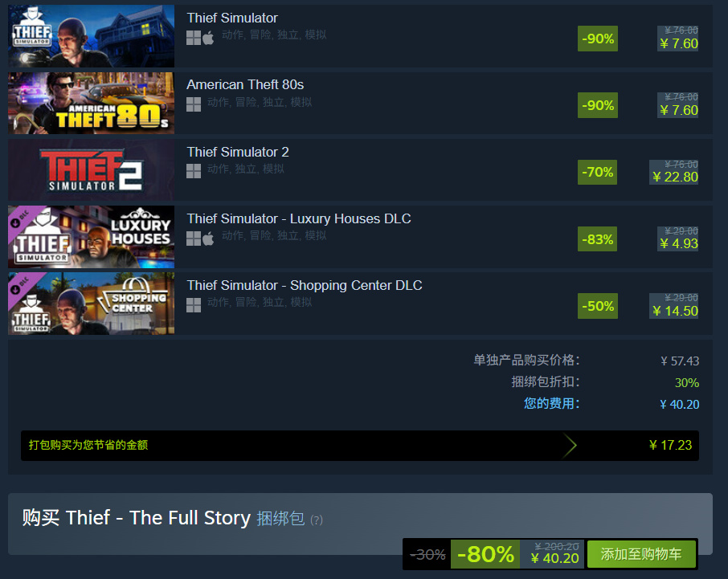Open the Thief Simulator 2 title link
This screenshot has width=728, height=579.
[x=238, y=152]
